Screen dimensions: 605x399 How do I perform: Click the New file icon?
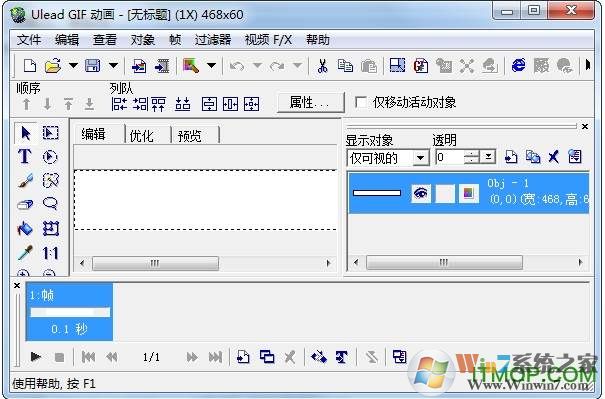(30, 66)
